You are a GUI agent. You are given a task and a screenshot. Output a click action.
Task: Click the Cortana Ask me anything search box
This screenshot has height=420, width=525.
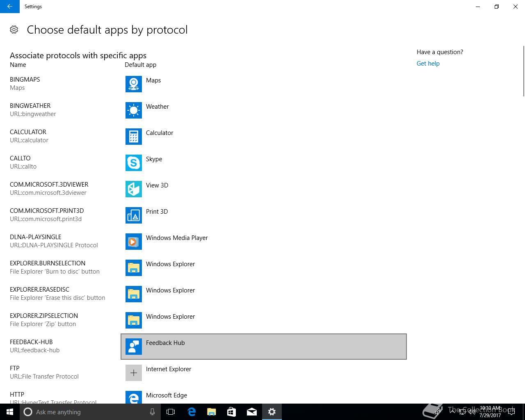pos(89,412)
